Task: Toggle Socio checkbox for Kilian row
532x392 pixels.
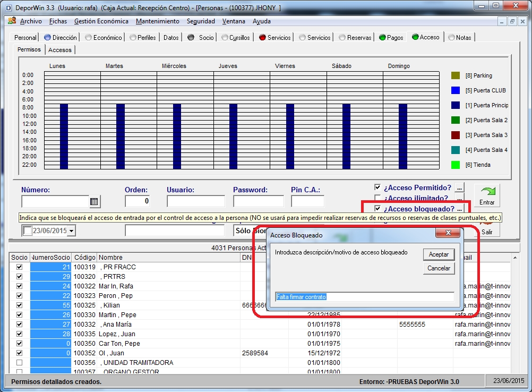Action: tap(19, 305)
